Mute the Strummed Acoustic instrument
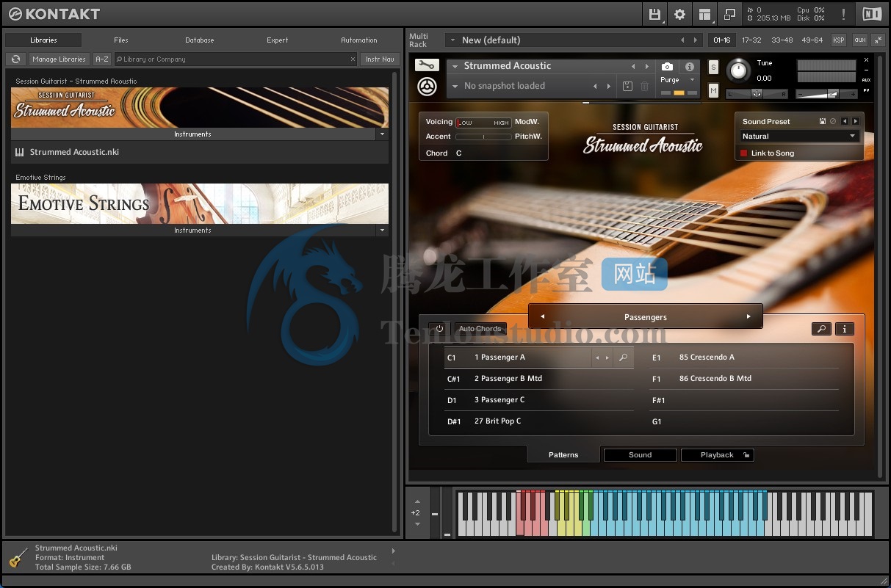Screen dimensions: 891x588 pyautogui.click(x=713, y=90)
